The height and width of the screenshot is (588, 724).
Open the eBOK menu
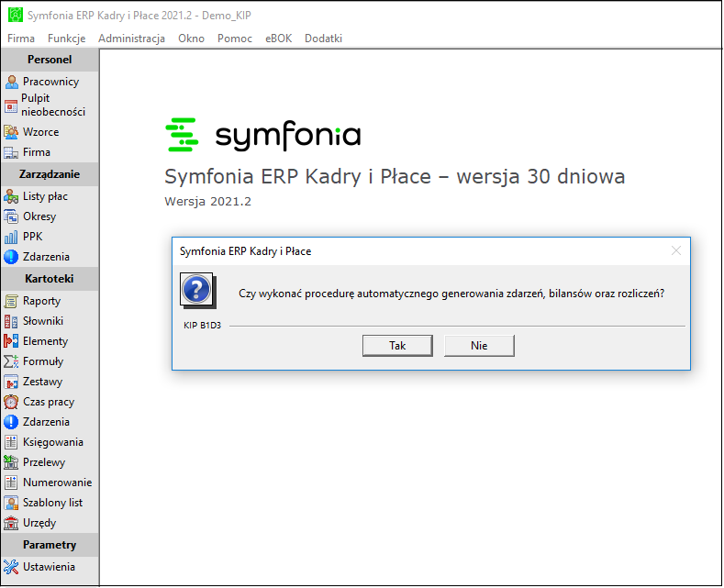(278, 39)
